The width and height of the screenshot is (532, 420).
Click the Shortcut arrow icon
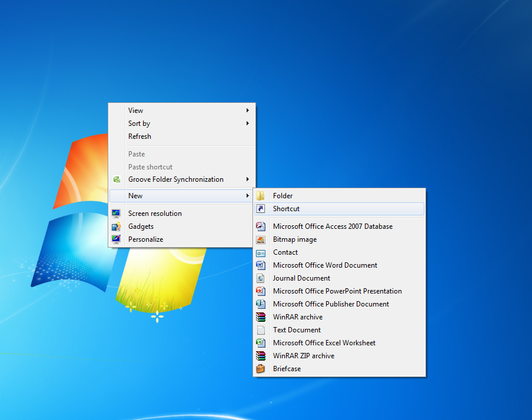(261, 209)
